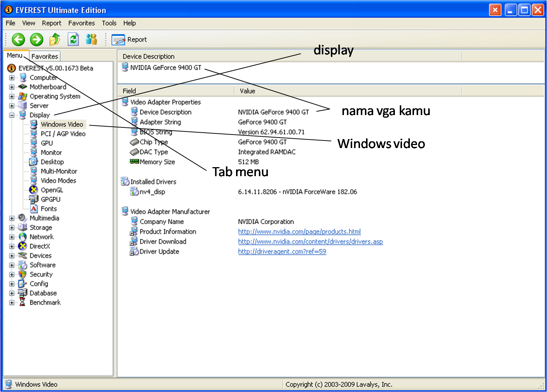This screenshot has width=547, height=392.
Task: Click the green Back arrow toolbar icon
Action: click(18, 39)
